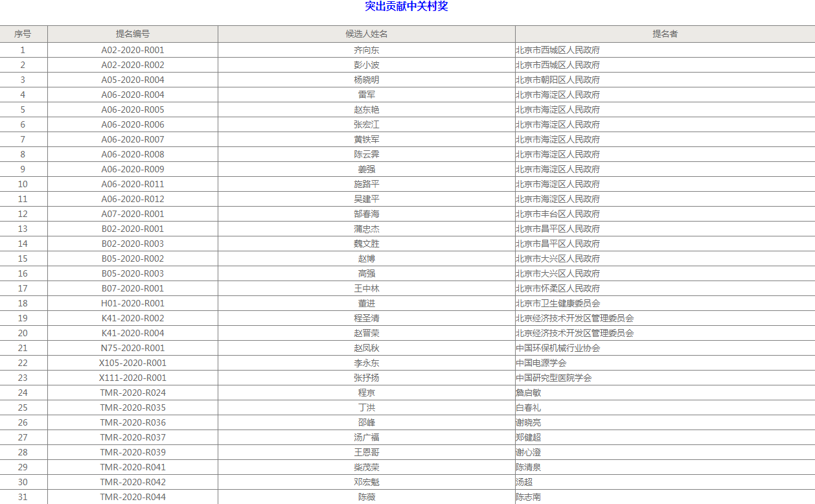
Task: Click candidate name 杨晓明
Action: [367, 80]
